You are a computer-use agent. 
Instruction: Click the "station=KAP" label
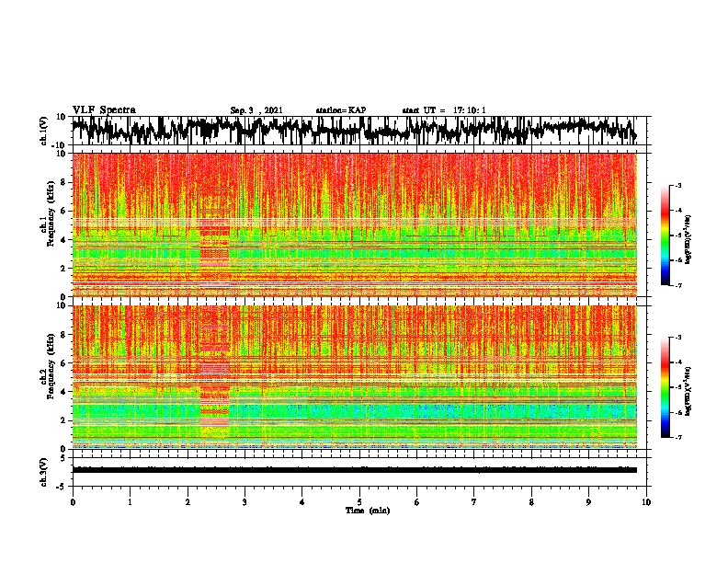click(x=341, y=110)
